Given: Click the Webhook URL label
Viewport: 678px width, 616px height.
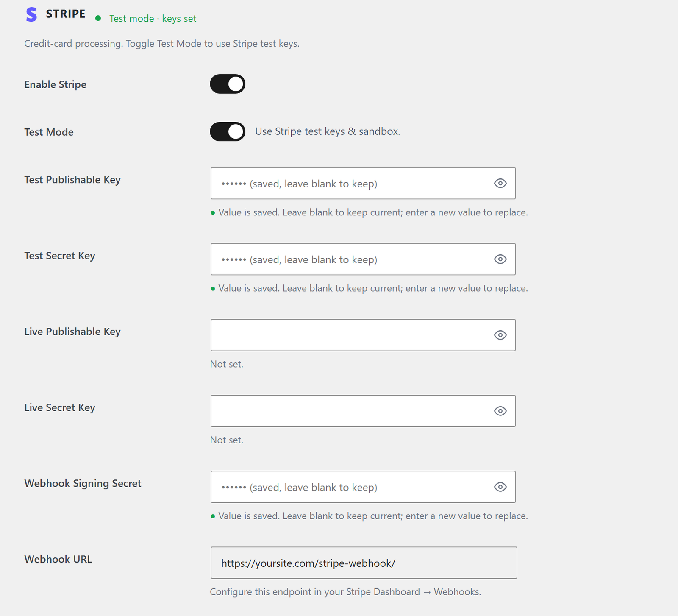Looking at the screenshot, I should 58,559.
